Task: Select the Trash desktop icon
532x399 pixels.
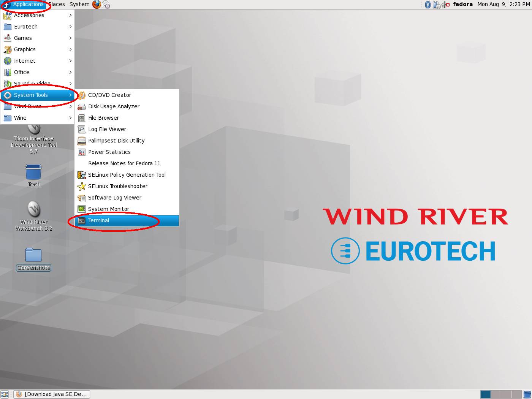Action: (33, 172)
